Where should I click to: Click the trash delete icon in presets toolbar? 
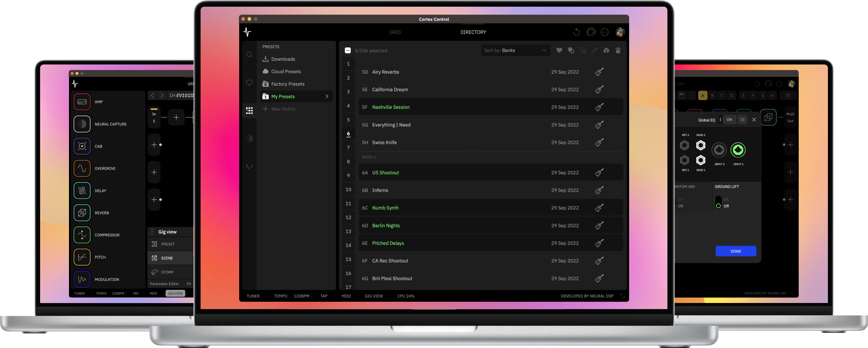click(x=618, y=50)
